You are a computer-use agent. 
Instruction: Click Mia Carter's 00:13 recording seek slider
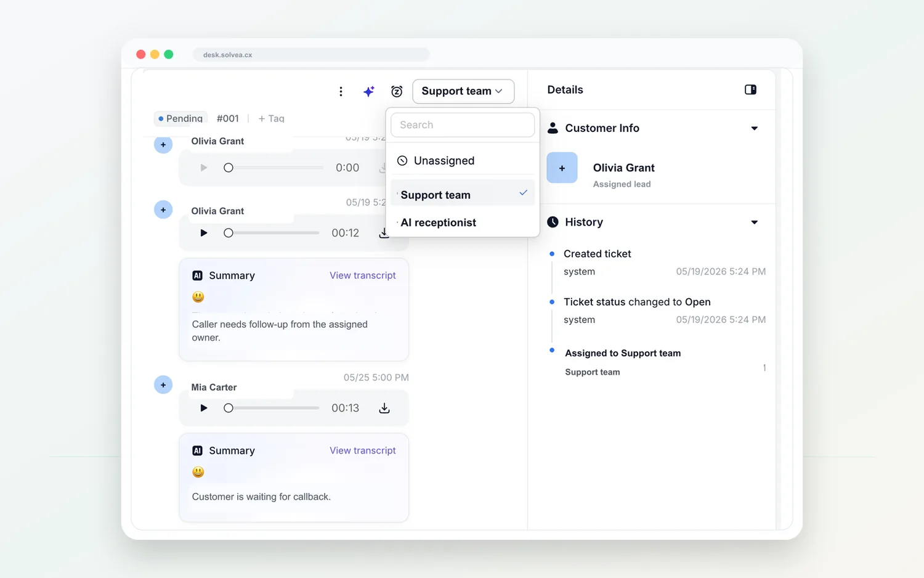pos(272,408)
